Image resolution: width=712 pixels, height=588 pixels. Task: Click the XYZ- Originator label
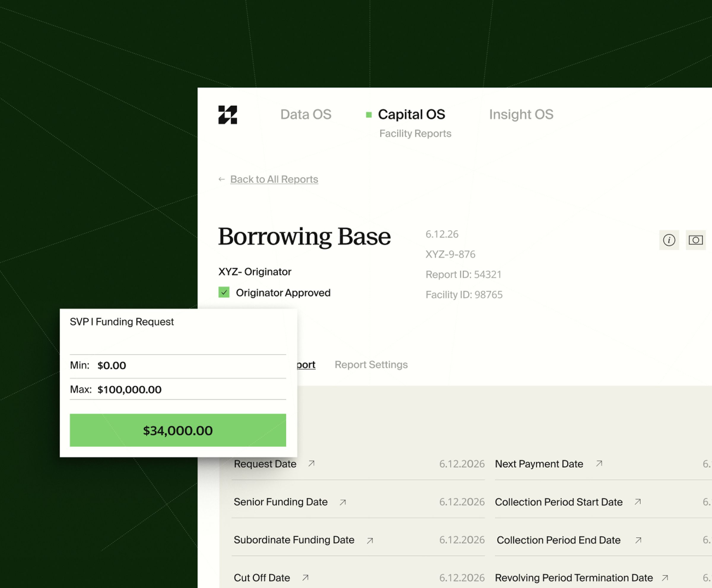click(255, 272)
